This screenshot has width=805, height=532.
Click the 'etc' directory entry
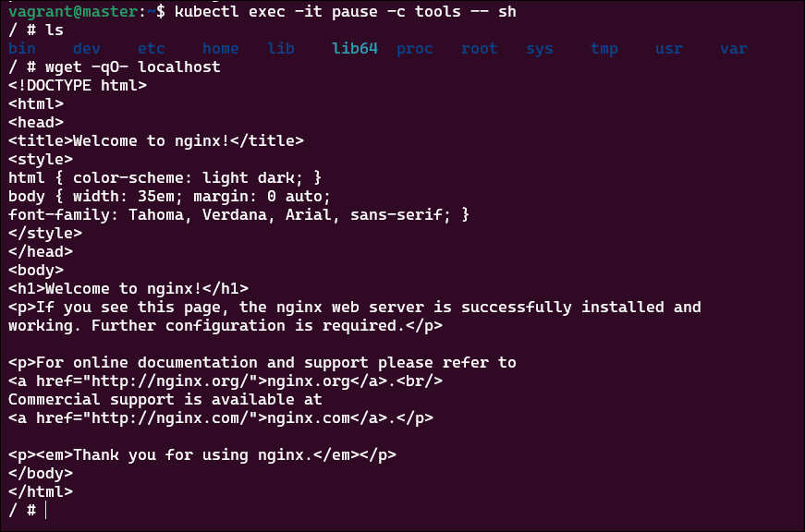click(x=152, y=48)
